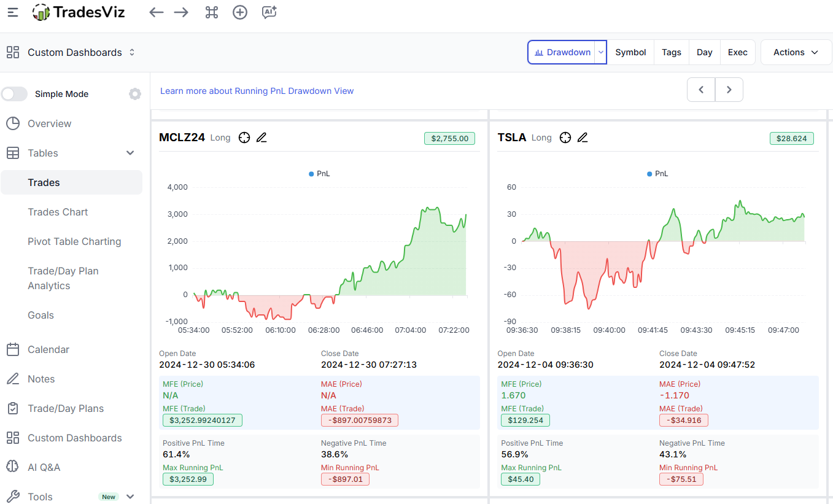Go back using the left arrow
The image size is (833, 504).
tap(157, 12)
